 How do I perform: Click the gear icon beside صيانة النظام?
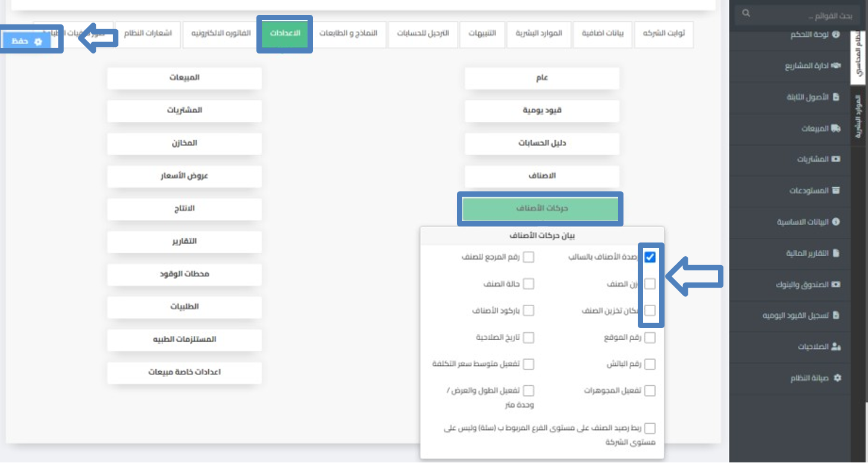point(838,377)
